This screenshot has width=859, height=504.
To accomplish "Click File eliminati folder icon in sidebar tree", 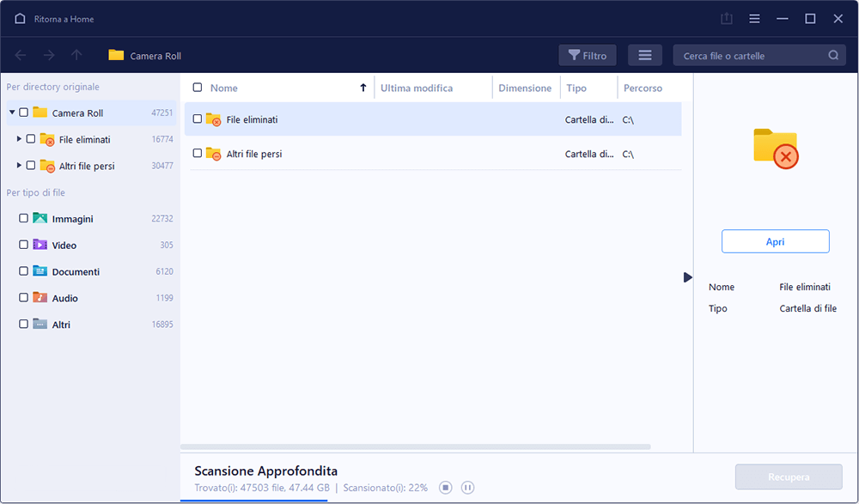I will pos(47,140).
